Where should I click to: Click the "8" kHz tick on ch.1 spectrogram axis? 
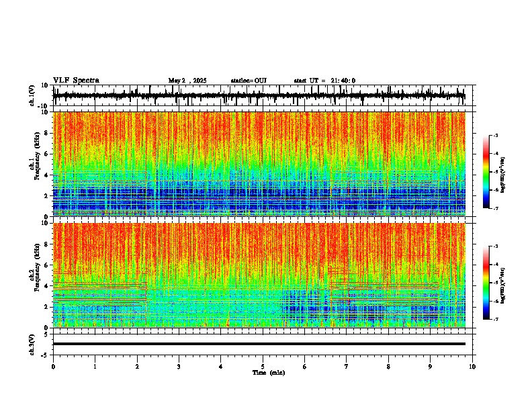tap(47, 133)
